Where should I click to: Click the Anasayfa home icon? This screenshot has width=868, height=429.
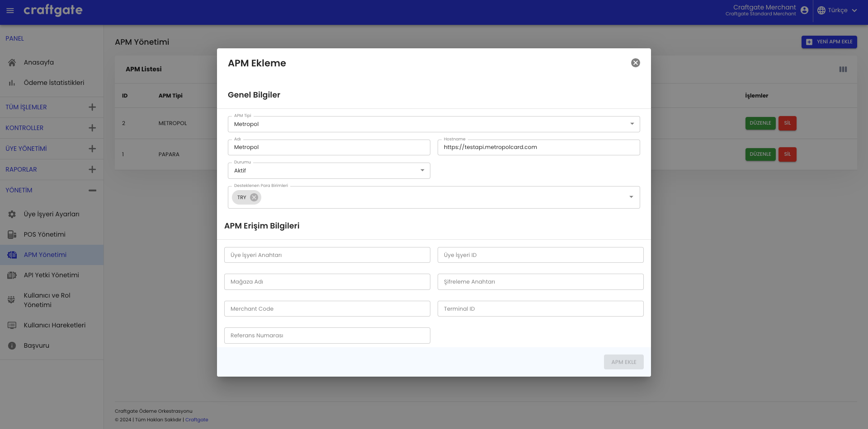pos(12,62)
